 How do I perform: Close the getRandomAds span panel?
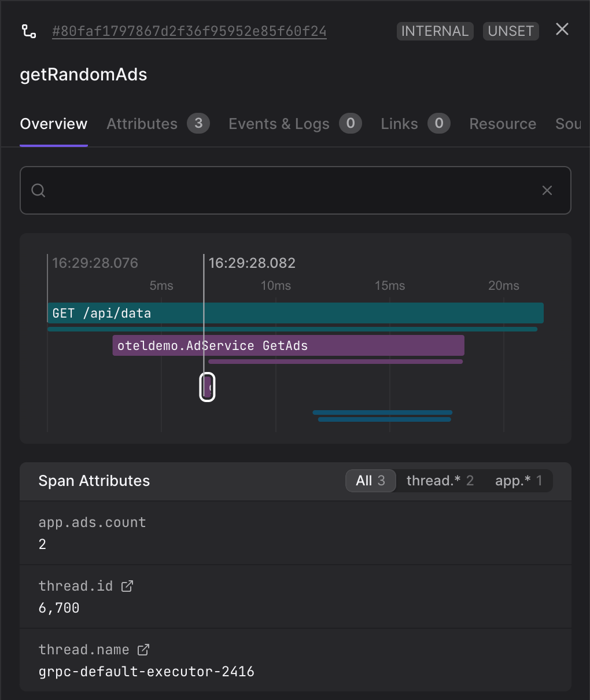[x=562, y=30]
